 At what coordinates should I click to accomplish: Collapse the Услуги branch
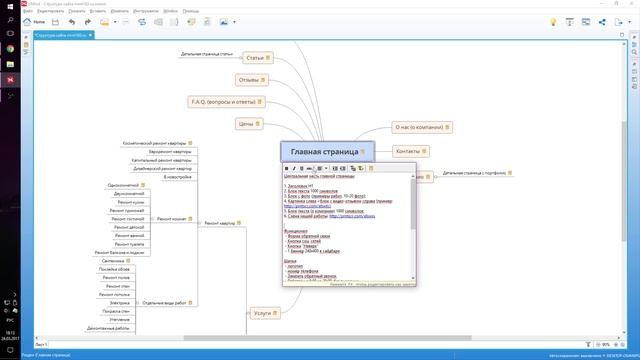pos(248,313)
